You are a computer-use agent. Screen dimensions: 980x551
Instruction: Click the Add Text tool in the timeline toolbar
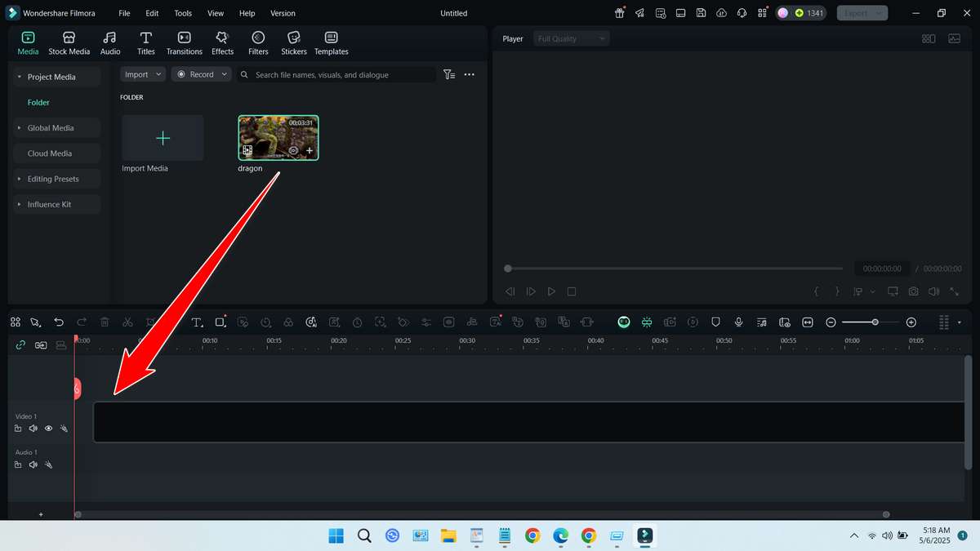pos(197,322)
